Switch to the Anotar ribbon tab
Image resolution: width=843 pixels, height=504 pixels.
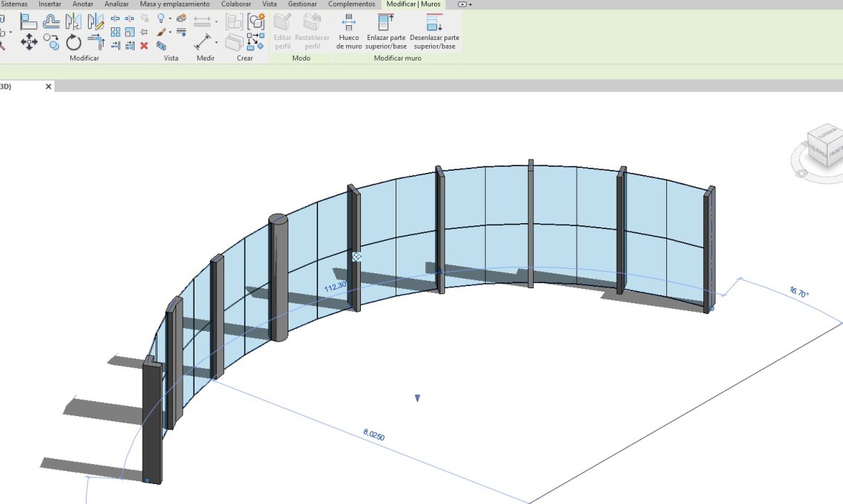pyautogui.click(x=83, y=4)
